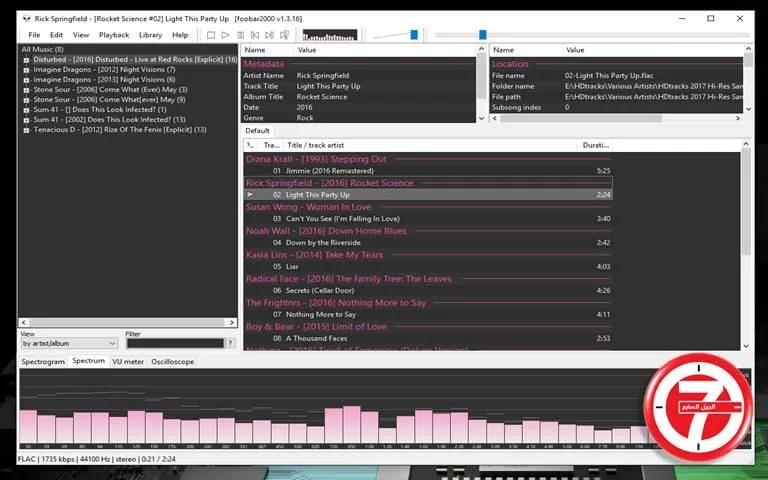Click the playing indicator column header

click(251, 145)
